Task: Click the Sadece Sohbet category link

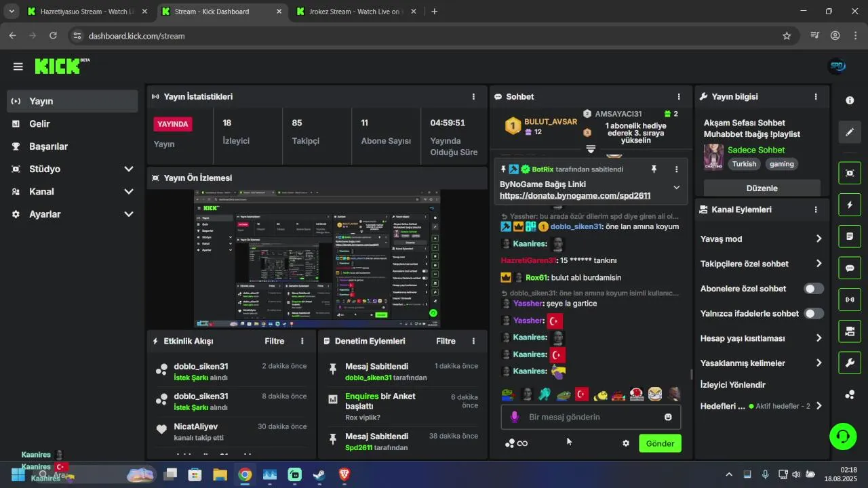Action: [756, 150]
